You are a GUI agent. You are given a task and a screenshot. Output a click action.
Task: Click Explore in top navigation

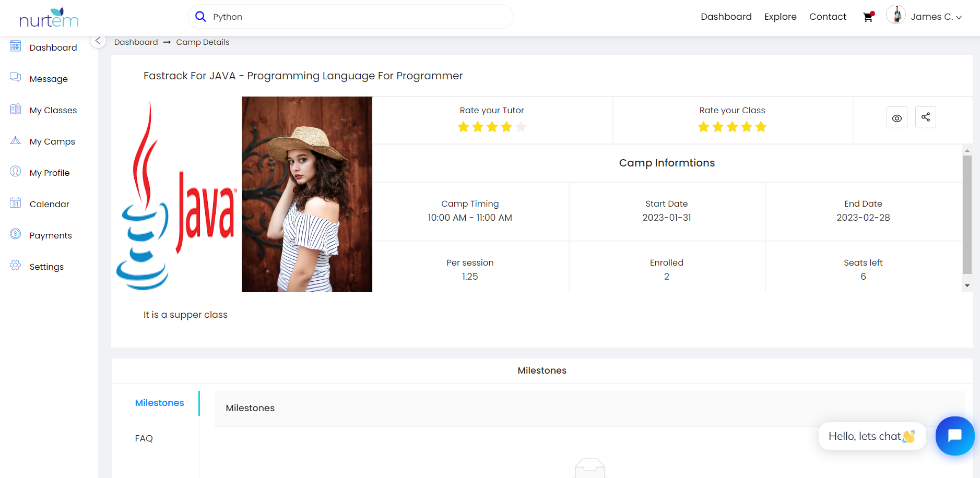click(780, 17)
